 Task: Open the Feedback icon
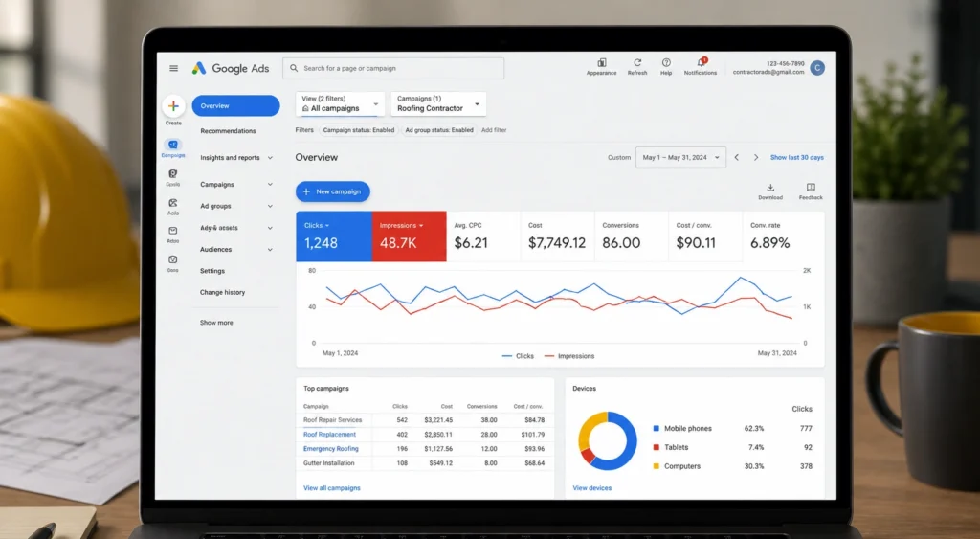point(811,191)
